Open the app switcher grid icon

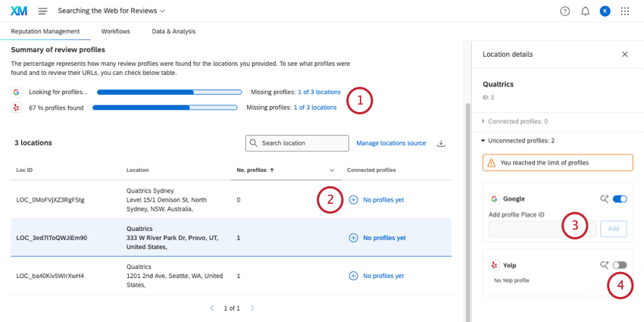pos(625,11)
